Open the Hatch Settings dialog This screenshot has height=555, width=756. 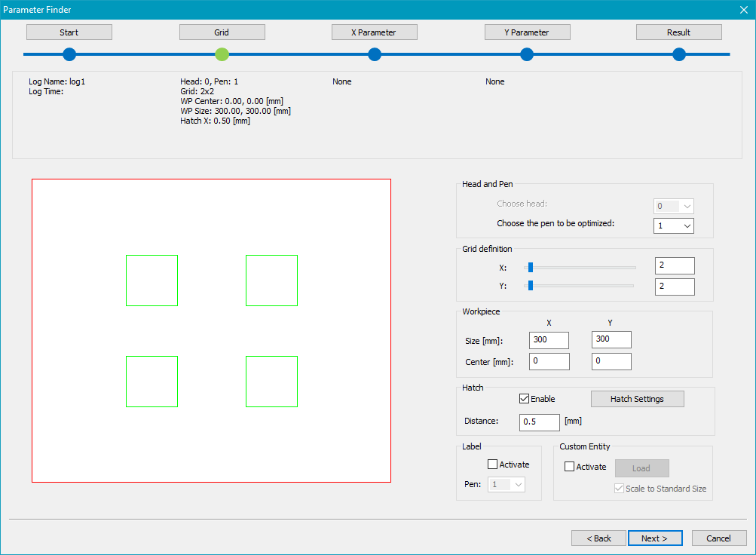[637, 399]
